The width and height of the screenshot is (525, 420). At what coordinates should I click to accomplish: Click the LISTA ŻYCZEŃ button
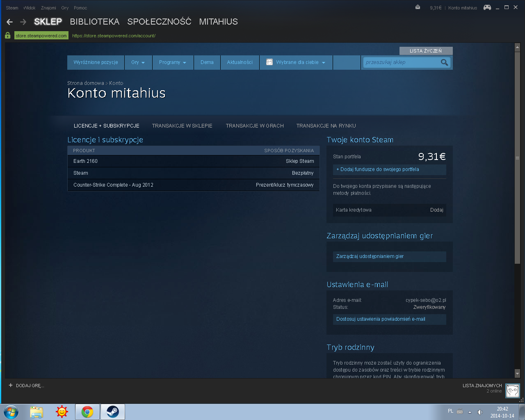tap(426, 51)
